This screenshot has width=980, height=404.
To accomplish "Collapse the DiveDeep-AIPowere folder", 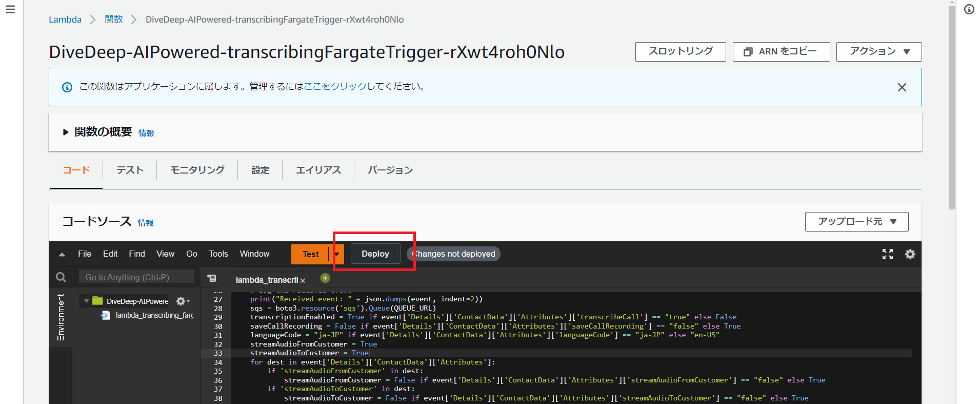I will pos(86,301).
